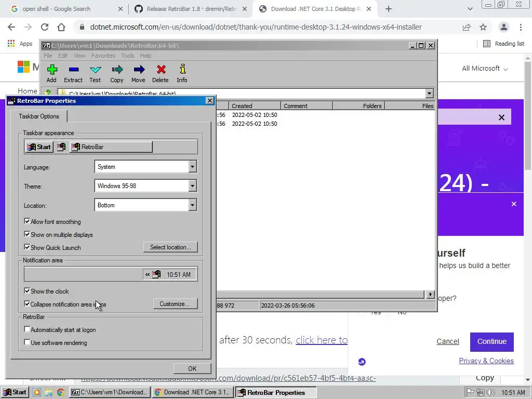
Task: Click Chrome's home icon
Action: point(61,27)
